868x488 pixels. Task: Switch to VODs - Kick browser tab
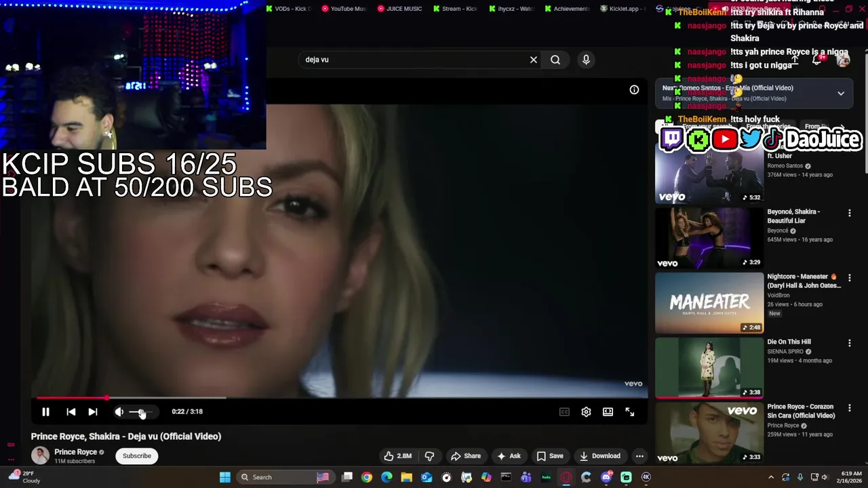(289, 9)
